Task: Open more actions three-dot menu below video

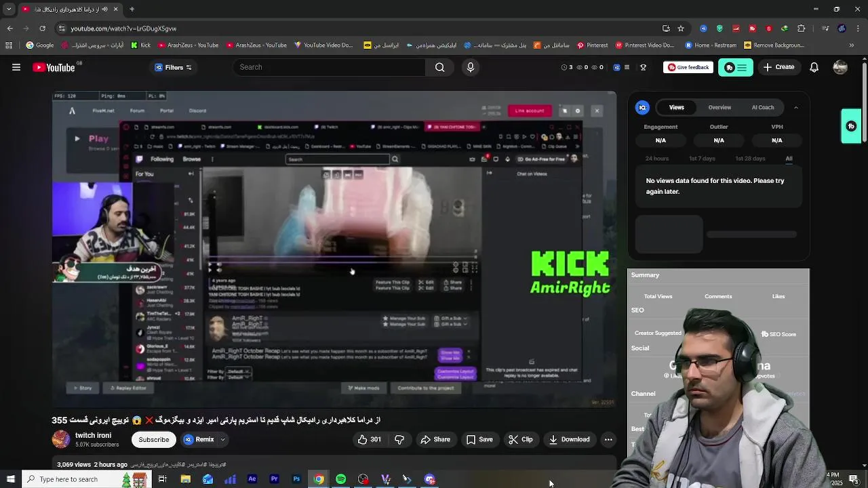Action: pyautogui.click(x=608, y=439)
